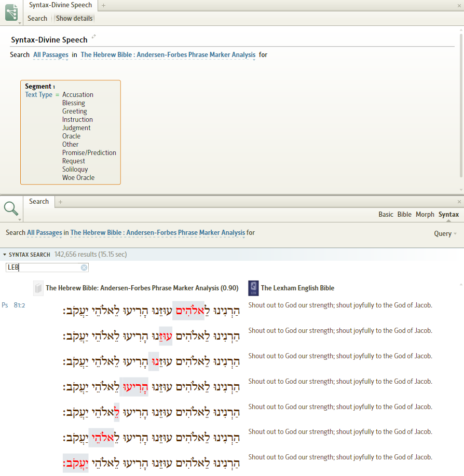464x476 pixels.
Task: Click The Lexham English Bible column title
Action: click(297, 288)
